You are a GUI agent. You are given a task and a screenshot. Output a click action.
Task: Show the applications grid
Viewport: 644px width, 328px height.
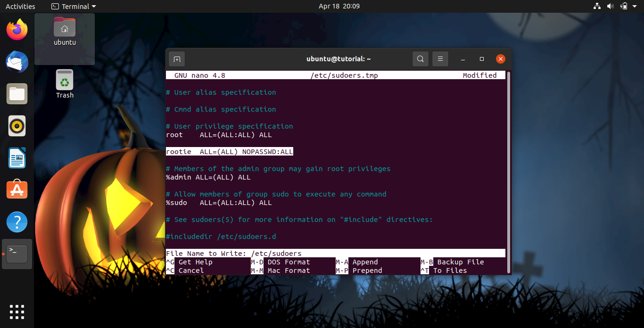point(17,312)
